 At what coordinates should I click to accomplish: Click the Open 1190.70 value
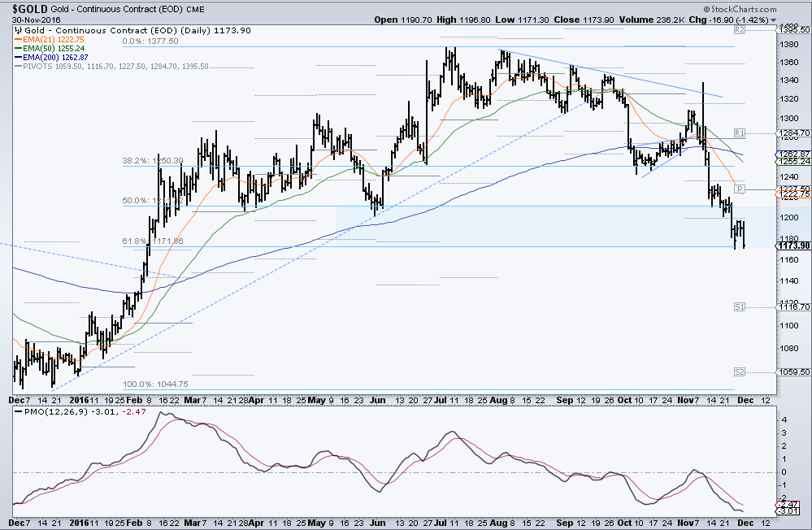click(402, 20)
